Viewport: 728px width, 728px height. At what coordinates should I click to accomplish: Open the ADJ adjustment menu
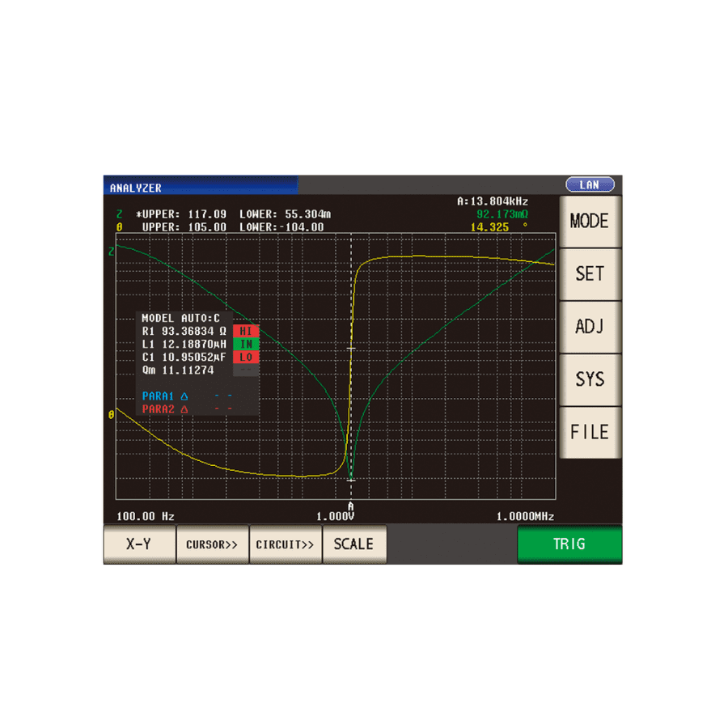point(590,327)
